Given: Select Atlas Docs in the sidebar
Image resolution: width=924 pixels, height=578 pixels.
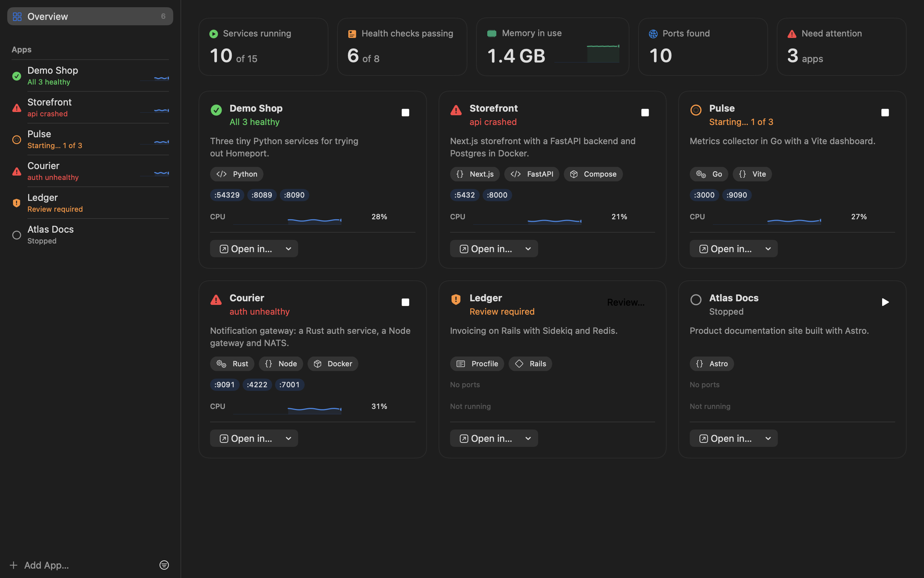Looking at the screenshot, I should 90,234.
